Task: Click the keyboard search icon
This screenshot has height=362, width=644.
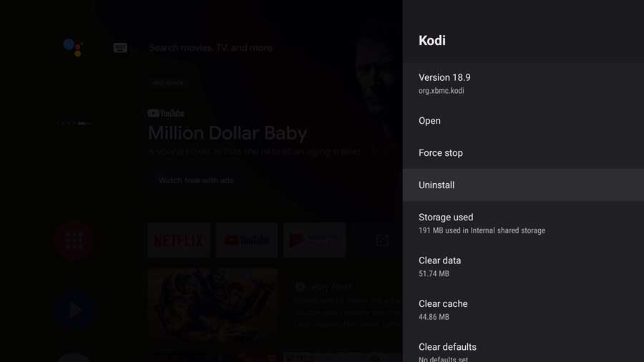Action: 120,48
